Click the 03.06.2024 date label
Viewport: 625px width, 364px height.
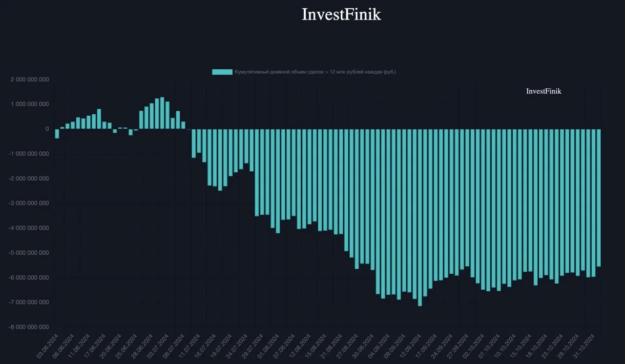(x=48, y=346)
